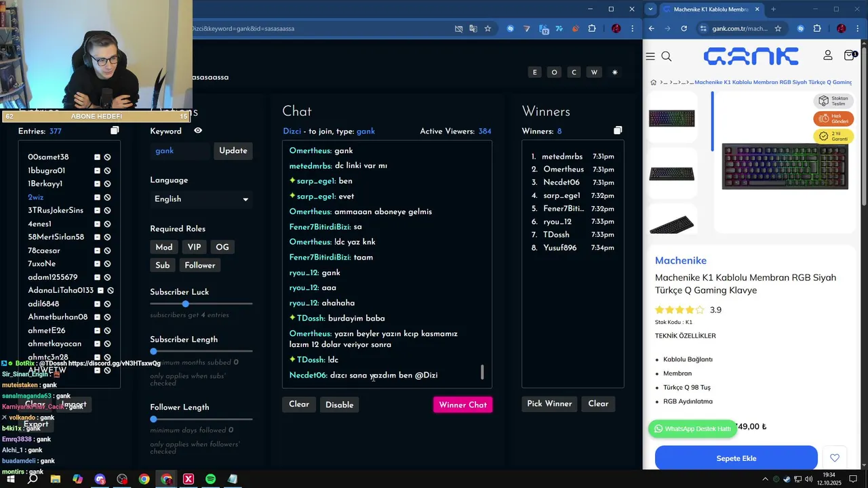The width and height of the screenshot is (868, 488).
Task: Reload the Gank browser page
Action: point(684,28)
